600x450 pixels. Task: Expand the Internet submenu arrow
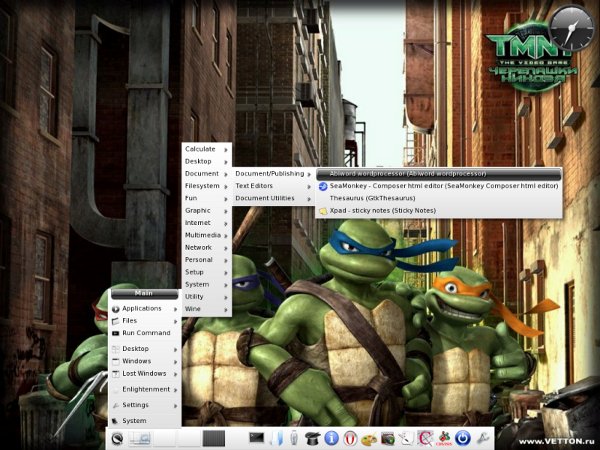(226, 223)
